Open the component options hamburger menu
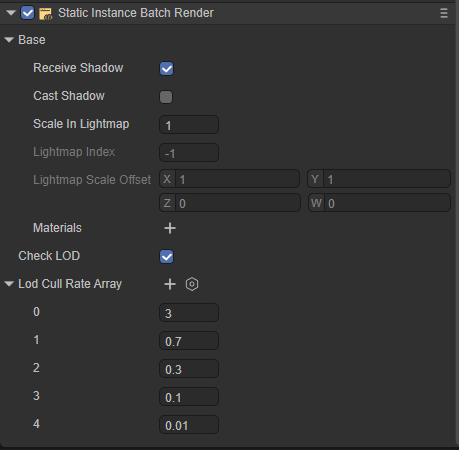459x450 pixels. pyautogui.click(x=444, y=13)
